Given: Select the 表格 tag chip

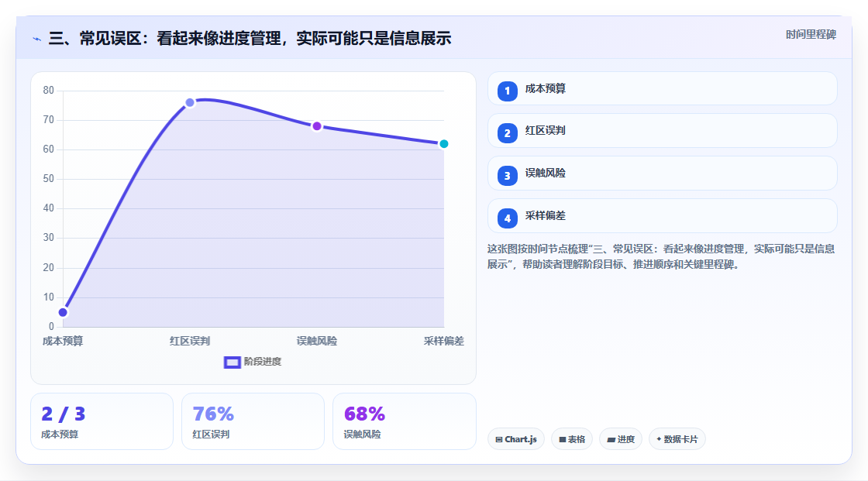Looking at the screenshot, I should [572, 439].
